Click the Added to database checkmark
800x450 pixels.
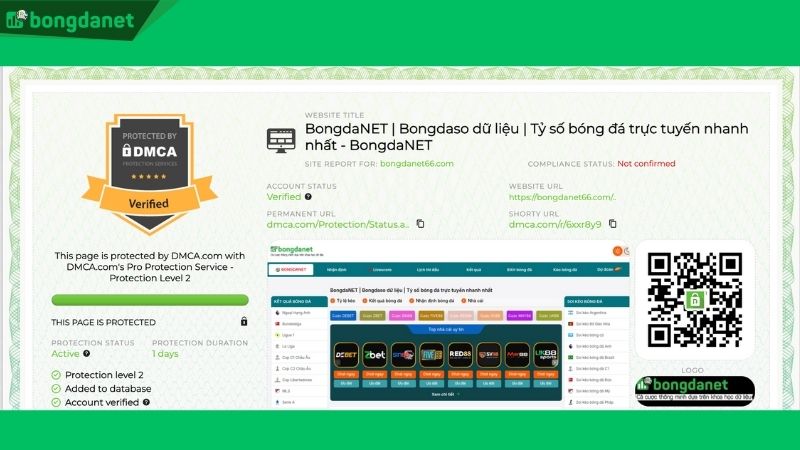pyautogui.click(x=56, y=389)
